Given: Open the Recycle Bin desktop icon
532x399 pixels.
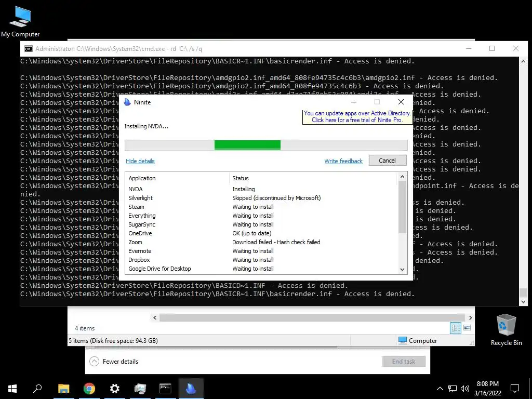Looking at the screenshot, I should [x=506, y=330].
